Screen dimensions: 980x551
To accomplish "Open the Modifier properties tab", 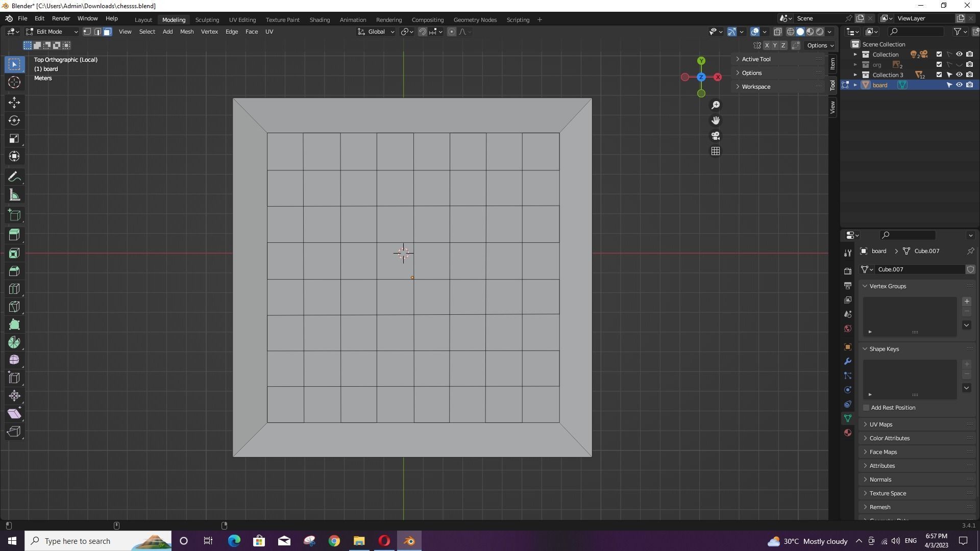I will click(x=848, y=361).
